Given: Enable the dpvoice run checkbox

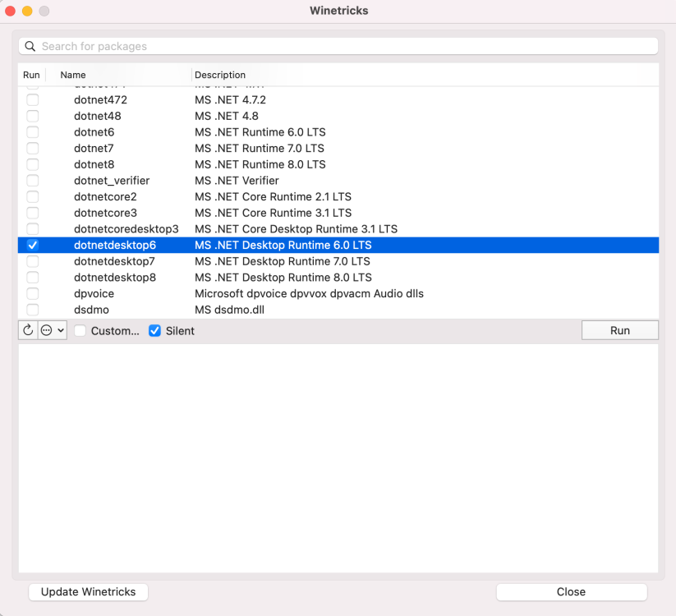Looking at the screenshot, I should [x=32, y=293].
